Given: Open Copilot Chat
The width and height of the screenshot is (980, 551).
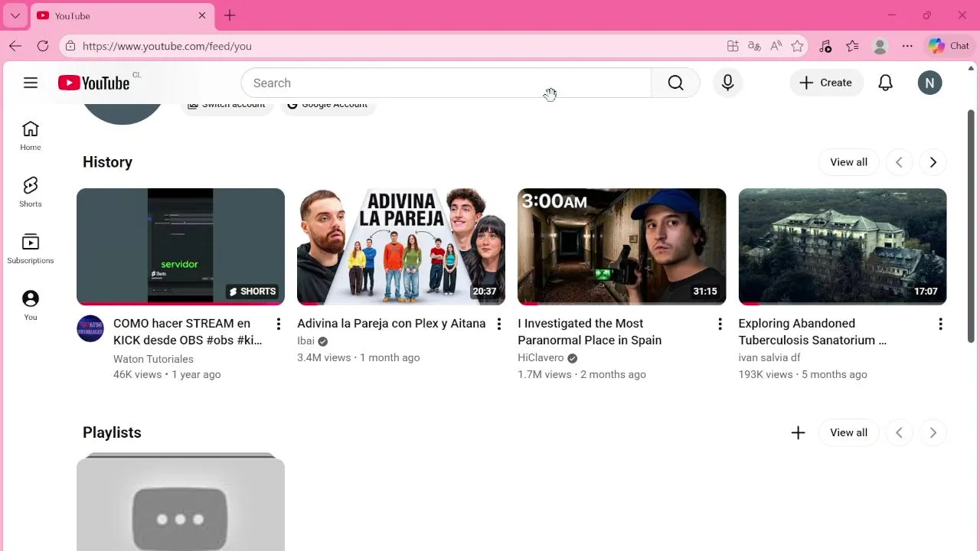Looking at the screenshot, I should pyautogui.click(x=949, y=46).
